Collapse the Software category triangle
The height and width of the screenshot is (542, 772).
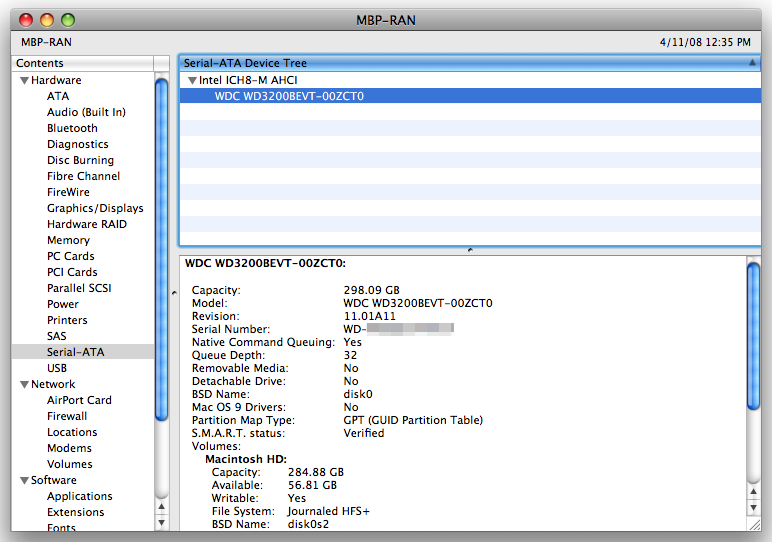click(x=24, y=480)
